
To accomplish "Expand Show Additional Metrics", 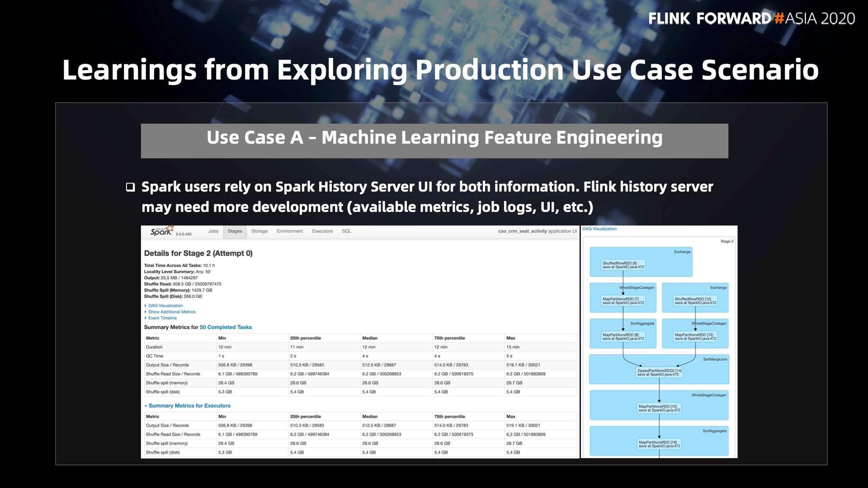I will 171,312.
